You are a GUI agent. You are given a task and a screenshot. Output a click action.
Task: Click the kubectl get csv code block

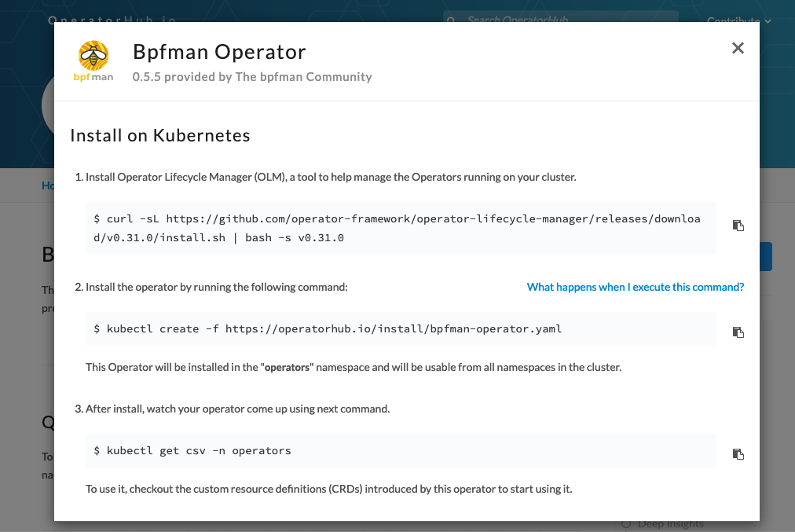coord(401,451)
